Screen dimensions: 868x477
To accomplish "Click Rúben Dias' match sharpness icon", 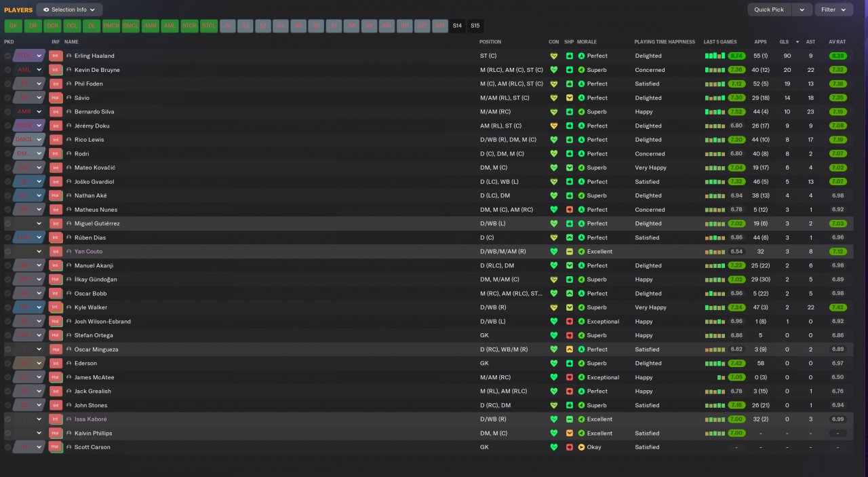I will (570, 237).
